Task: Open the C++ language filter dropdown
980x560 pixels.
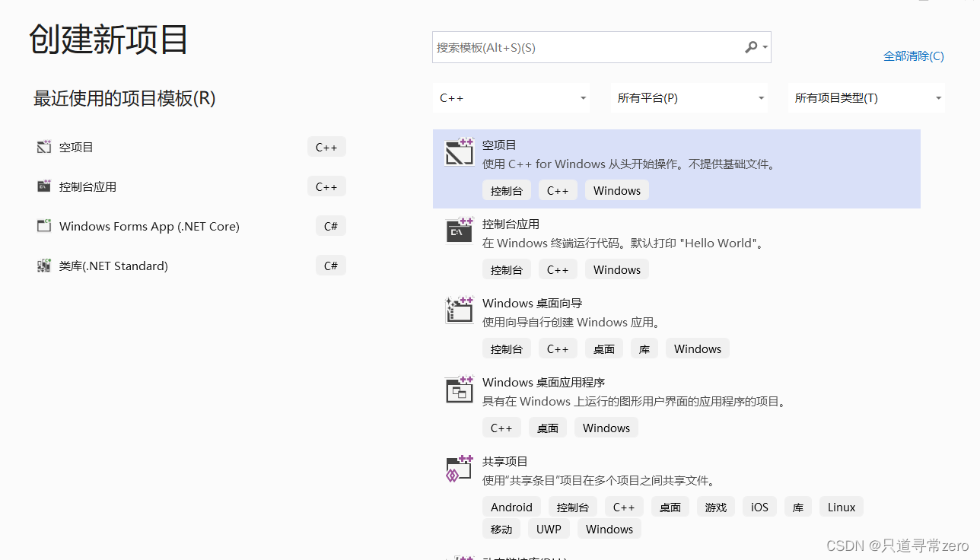Action: click(511, 98)
